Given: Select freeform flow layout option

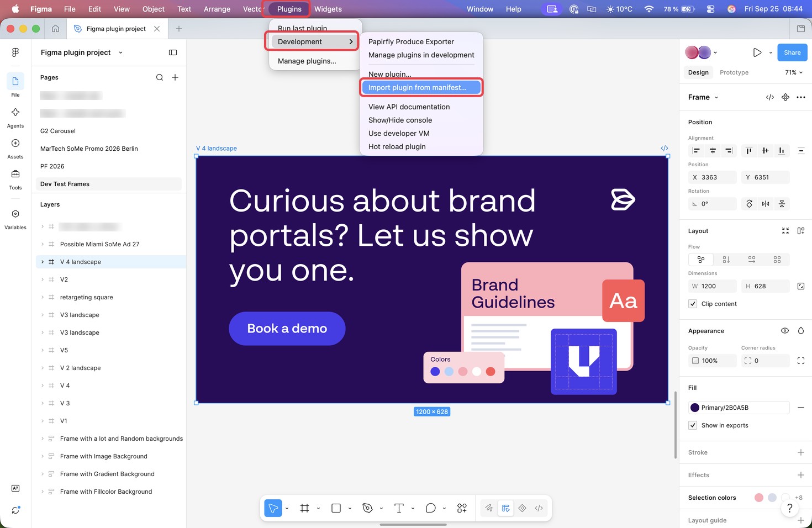Looking at the screenshot, I should tap(701, 260).
